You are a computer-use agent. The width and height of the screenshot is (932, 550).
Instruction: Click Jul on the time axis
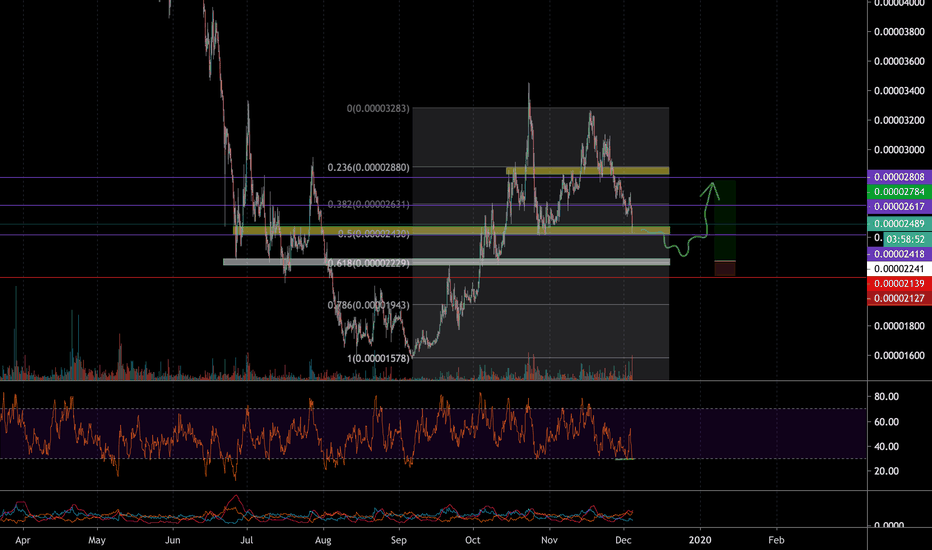246,540
